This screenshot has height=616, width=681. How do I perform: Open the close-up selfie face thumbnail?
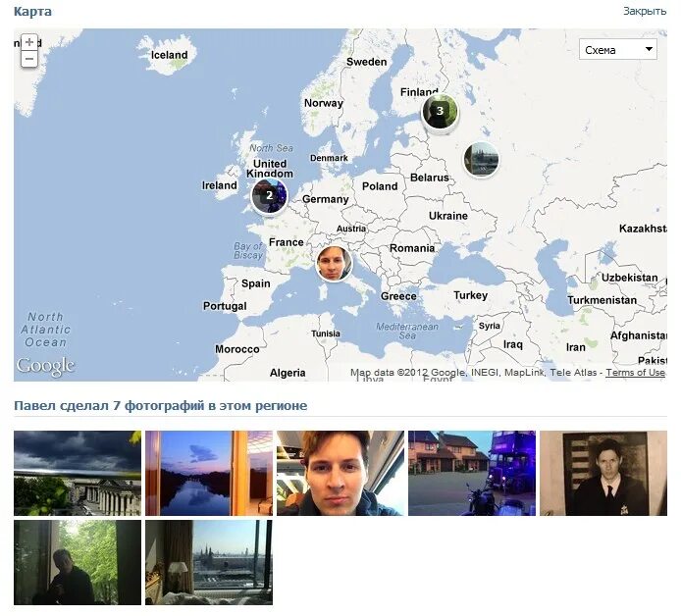pyautogui.click(x=340, y=473)
